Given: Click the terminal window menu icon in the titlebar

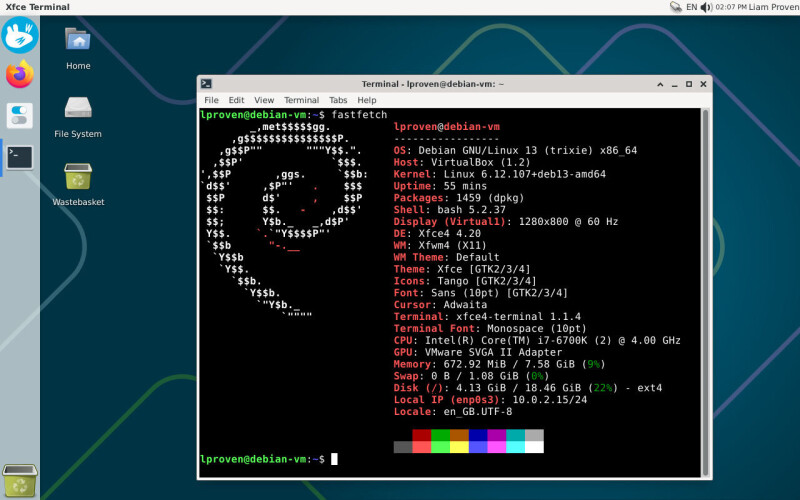Looking at the screenshot, I should 206,84.
